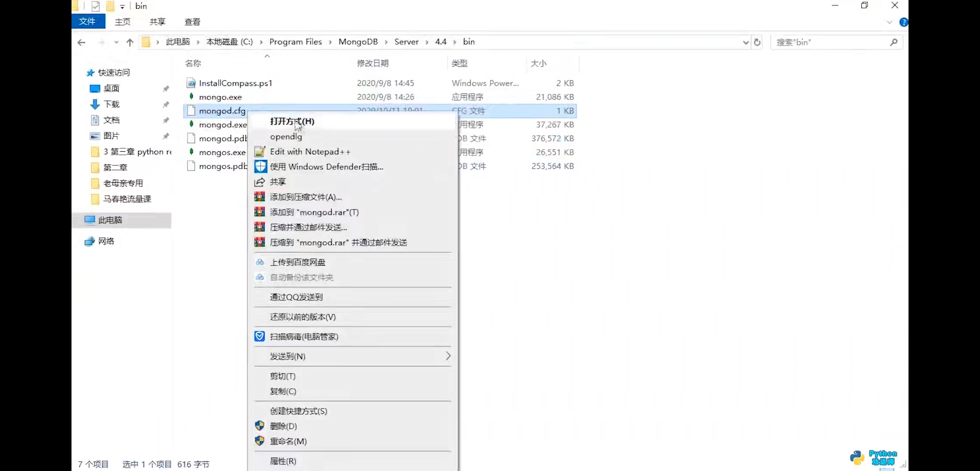Click the WinRAR add-to-archive icon
Image resolution: width=980 pixels, height=471 pixels.
coord(259,197)
